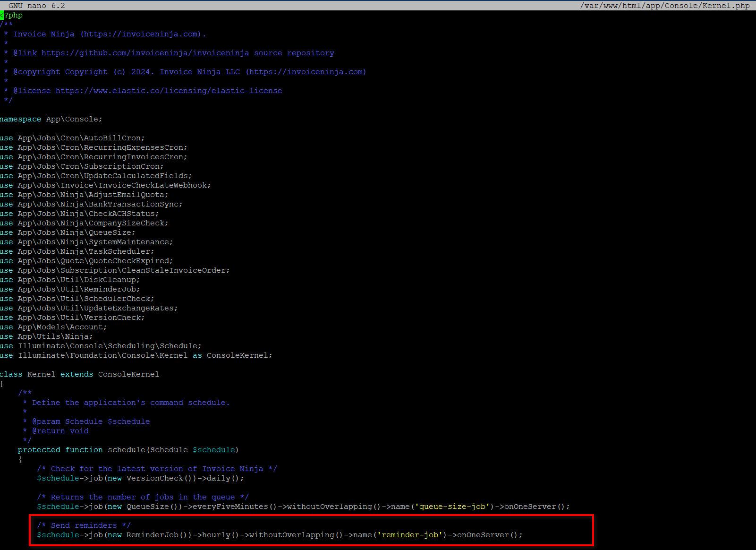Click the use AdjustEmailQuota import line
The height and width of the screenshot is (550, 756).
pyautogui.click(x=84, y=195)
